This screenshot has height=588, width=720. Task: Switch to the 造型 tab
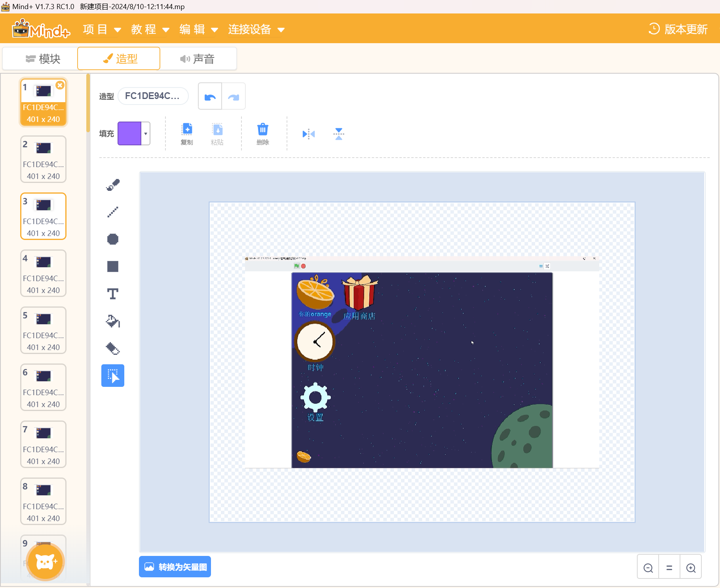pyautogui.click(x=119, y=59)
